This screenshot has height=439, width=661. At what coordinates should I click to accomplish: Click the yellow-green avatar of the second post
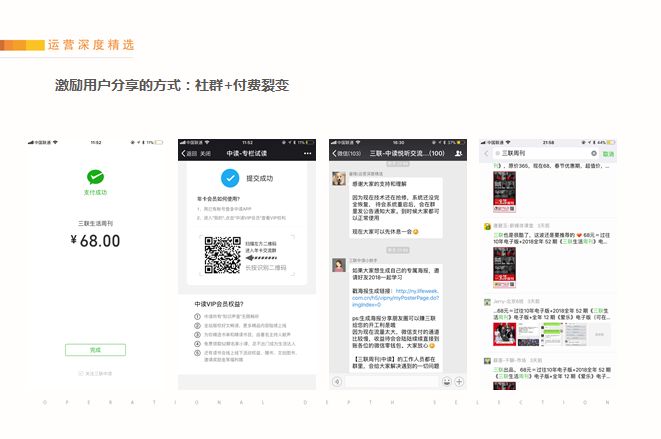[x=487, y=226]
